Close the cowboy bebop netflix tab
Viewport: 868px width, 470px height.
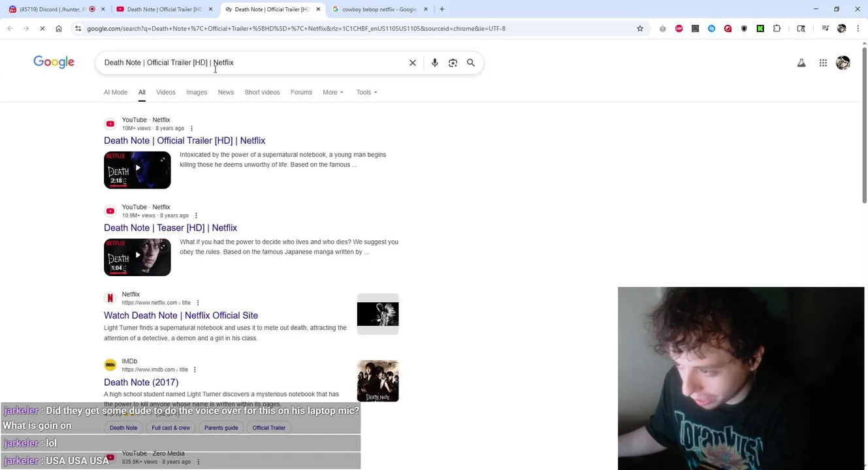click(x=426, y=9)
